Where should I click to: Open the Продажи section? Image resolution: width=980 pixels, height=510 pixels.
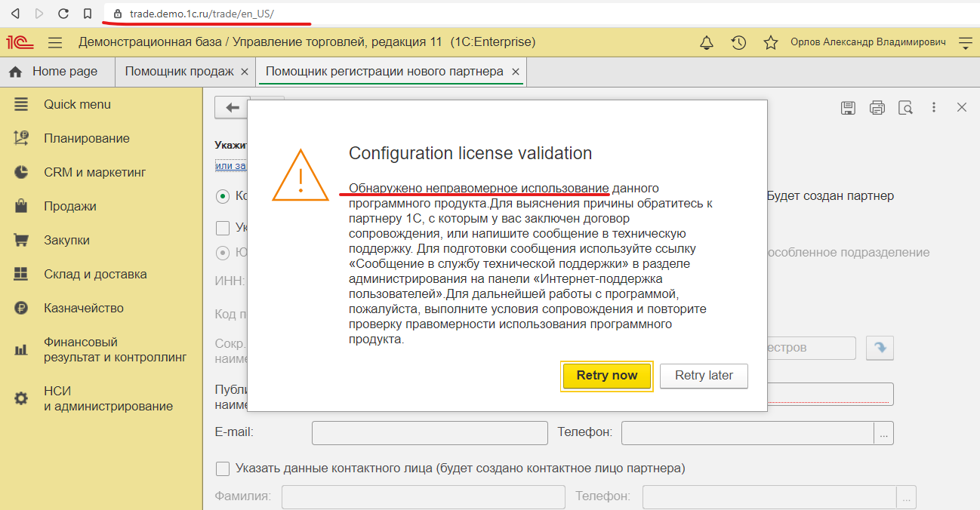tap(70, 206)
